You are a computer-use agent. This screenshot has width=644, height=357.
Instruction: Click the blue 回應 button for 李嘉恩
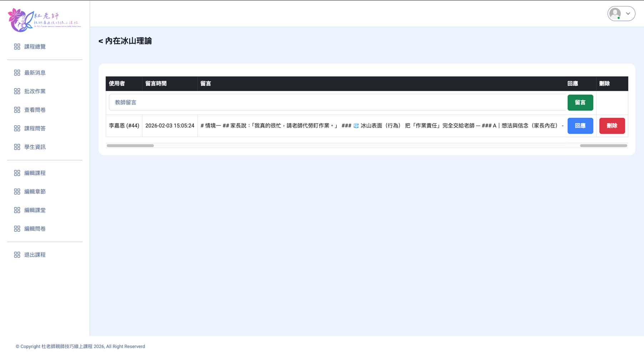pos(580,126)
